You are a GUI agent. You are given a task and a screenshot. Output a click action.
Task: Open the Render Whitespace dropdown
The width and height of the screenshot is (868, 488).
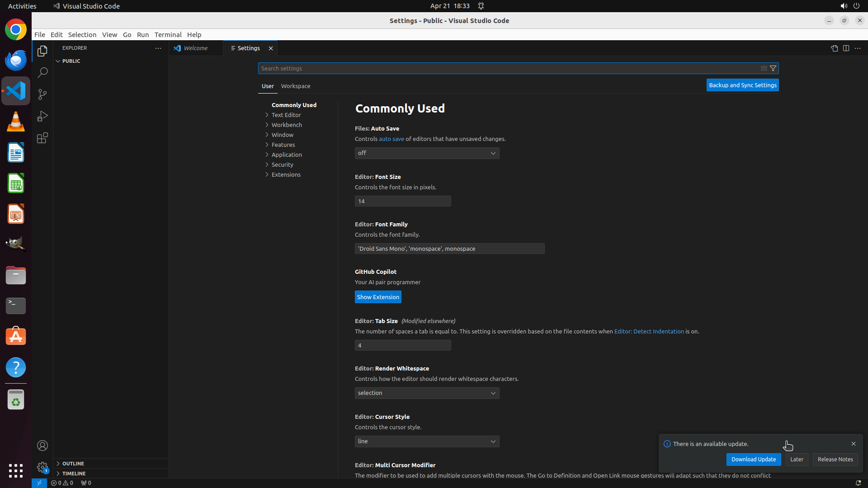pos(427,393)
